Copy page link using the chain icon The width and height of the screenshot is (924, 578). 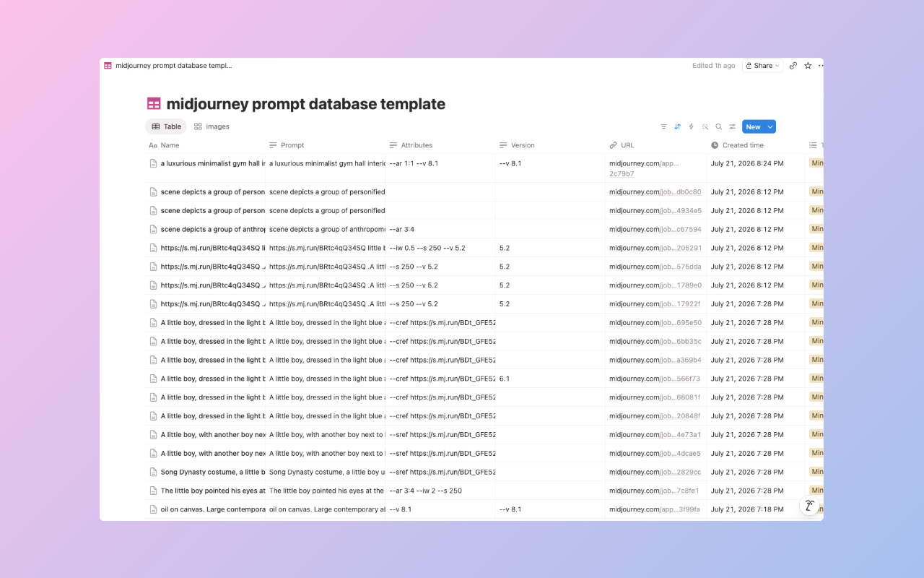pyautogui.click(x=793, y=66)
